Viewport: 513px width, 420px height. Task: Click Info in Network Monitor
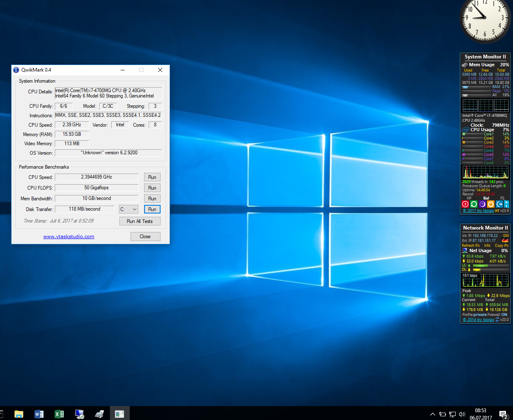[x=487, y=246]
